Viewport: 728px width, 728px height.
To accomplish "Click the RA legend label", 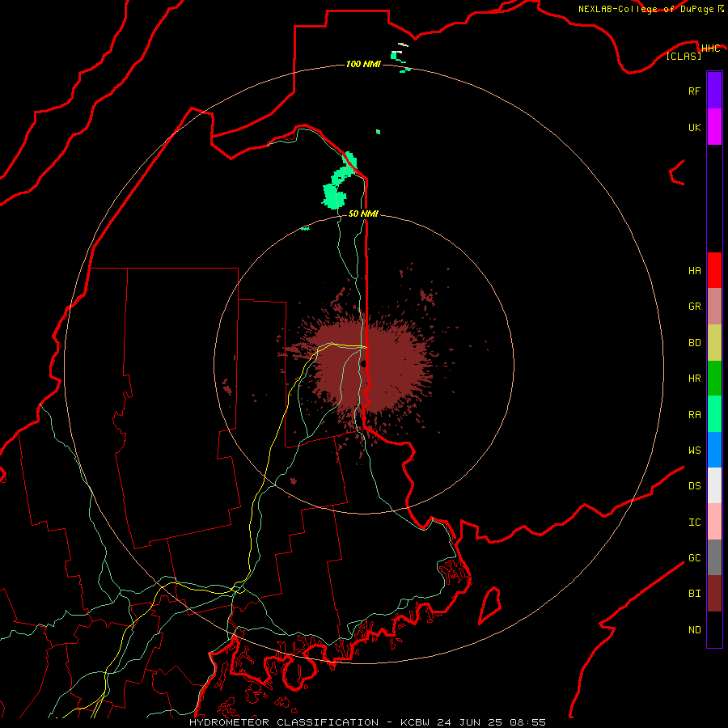I will [x=694, y=415].
